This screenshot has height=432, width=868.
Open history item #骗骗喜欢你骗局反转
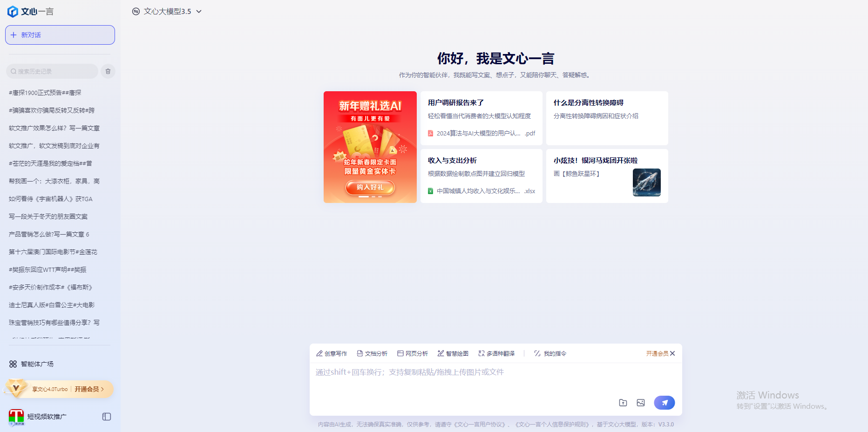(x=52, y=110)
